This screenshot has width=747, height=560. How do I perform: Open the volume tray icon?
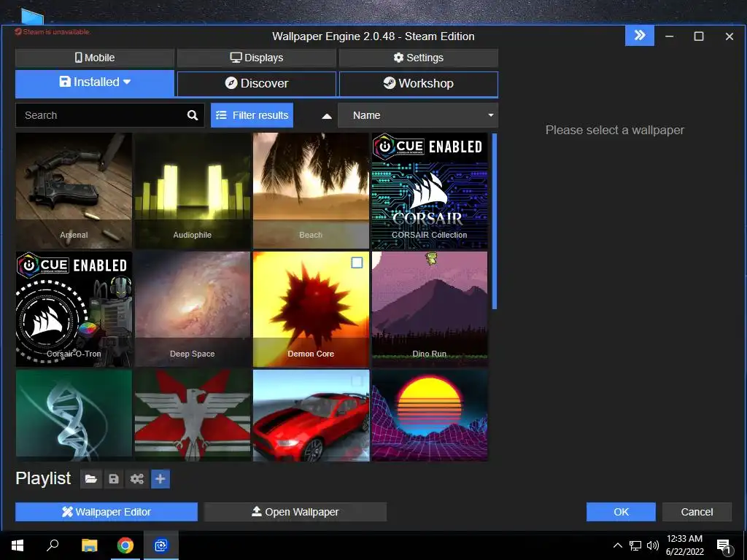coord(653,545)
